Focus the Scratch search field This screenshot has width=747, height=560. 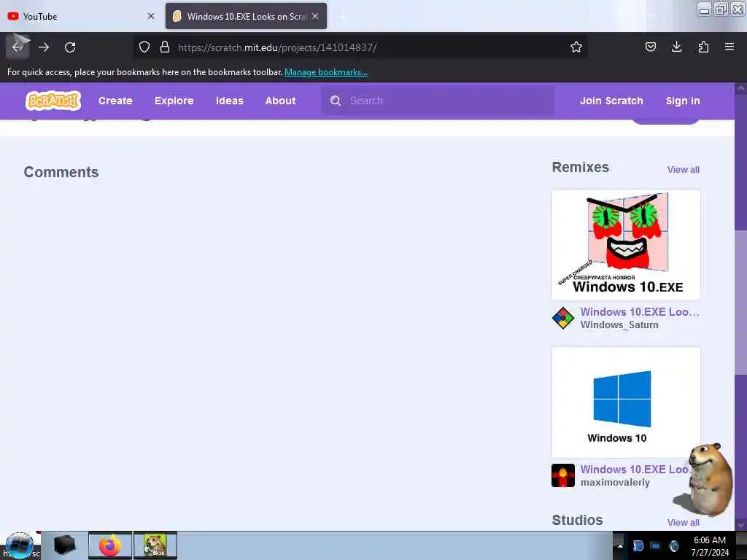point(438,101)
